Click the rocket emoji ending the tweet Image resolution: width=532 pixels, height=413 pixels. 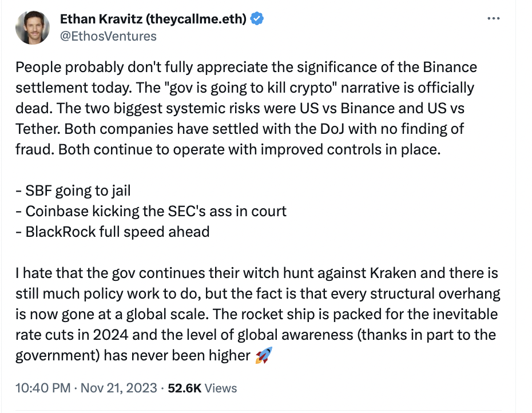click(x=264, y=355)
